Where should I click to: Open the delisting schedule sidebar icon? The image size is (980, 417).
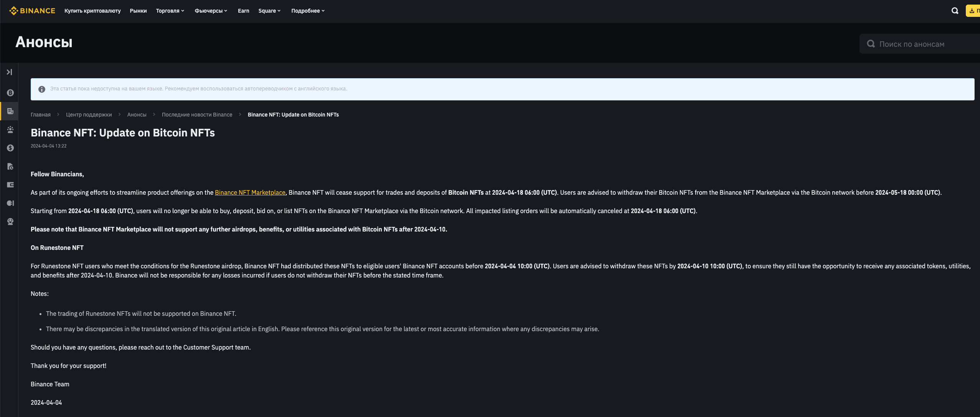click(x=10, y=166)
